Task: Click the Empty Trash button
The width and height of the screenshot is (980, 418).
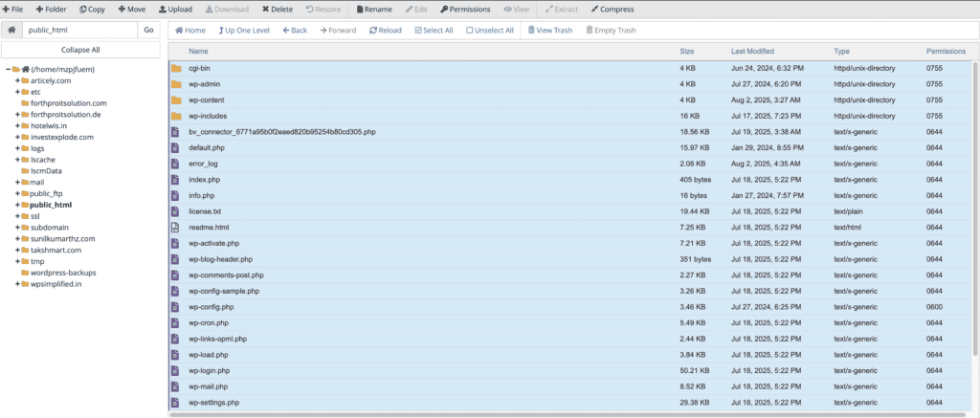Action: tap(612, 30)
